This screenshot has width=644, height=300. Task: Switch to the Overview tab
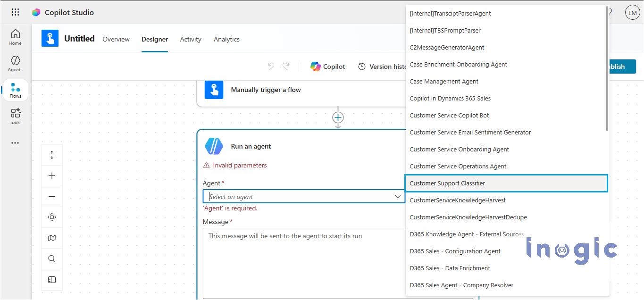click(116, 39)
